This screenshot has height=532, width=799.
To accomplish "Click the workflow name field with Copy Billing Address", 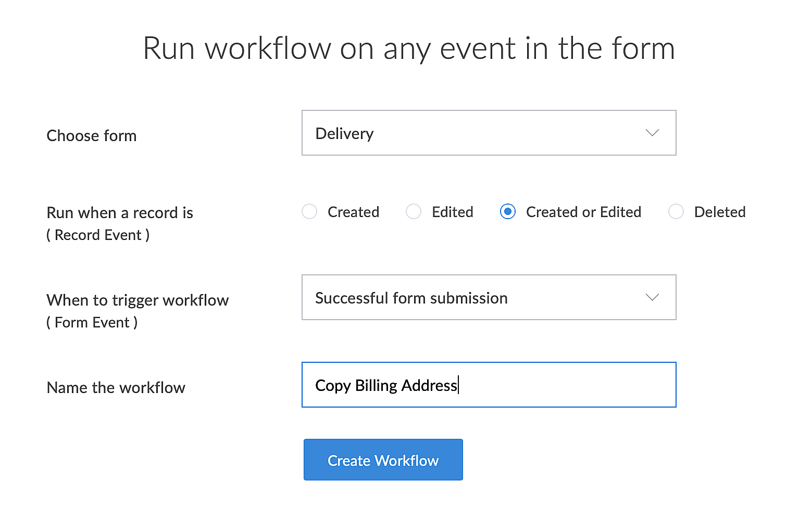I will click(x=489, y=385).
